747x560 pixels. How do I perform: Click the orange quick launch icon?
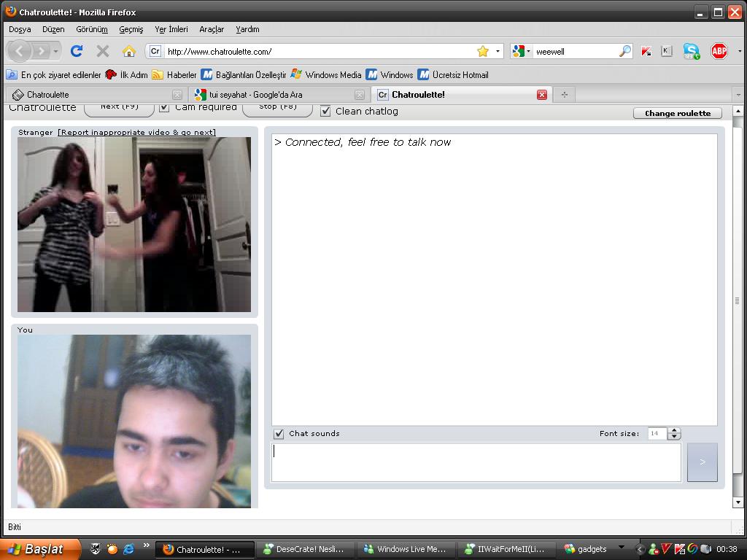click(112, 549)
